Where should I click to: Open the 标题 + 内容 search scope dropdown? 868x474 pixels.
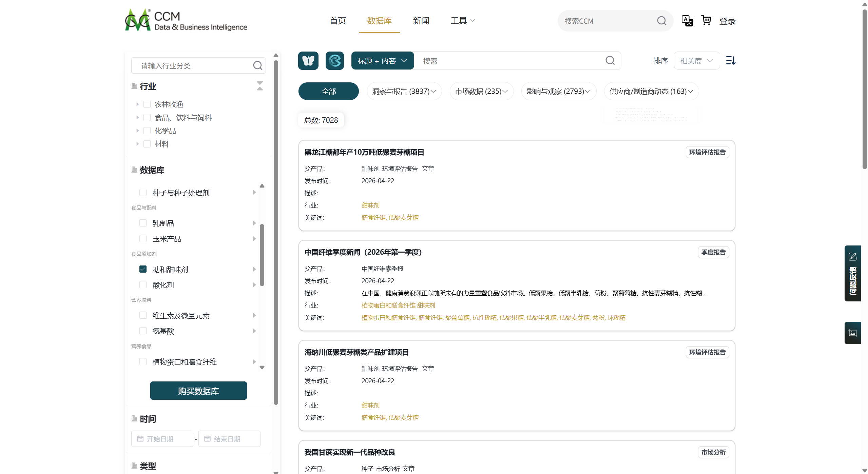382,61
